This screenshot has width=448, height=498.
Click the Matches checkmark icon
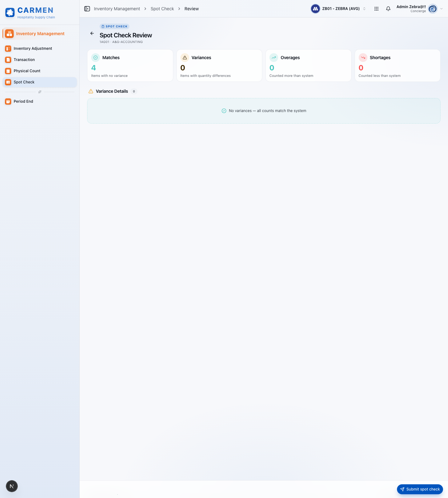pyautogui.click(x=96, y=58)
